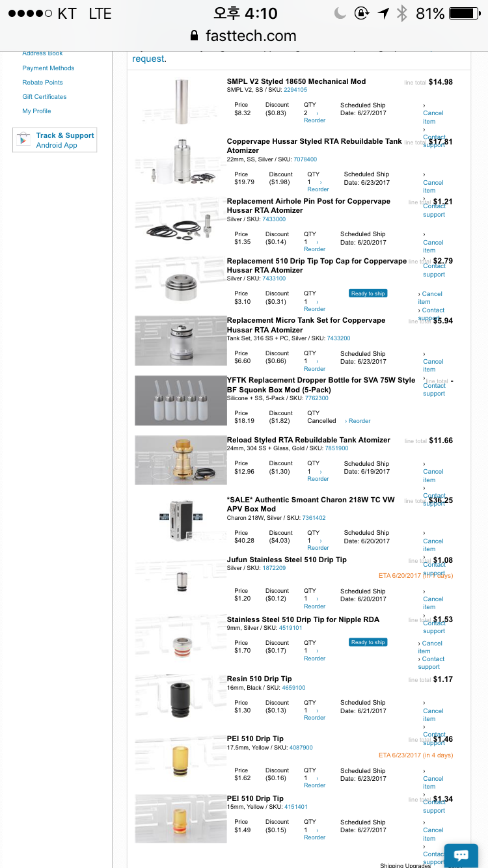The height and width of the screenshot is (868, 488).
Task: Open the Smoant Charon box mod image
Action: point(180,519)
